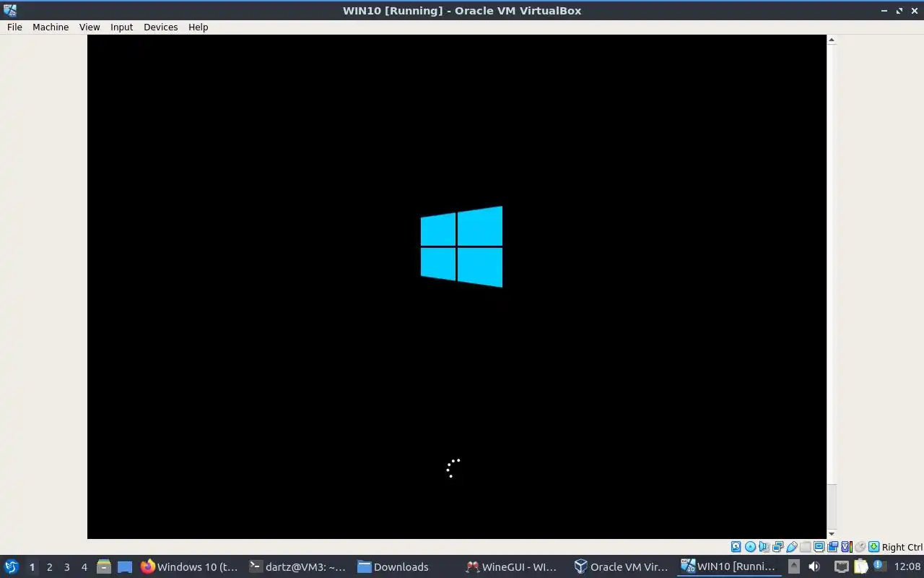The height and width of the screenshot is (578, 924).
Task: Switch to workspace 4
Action: (x=84, y=566)
